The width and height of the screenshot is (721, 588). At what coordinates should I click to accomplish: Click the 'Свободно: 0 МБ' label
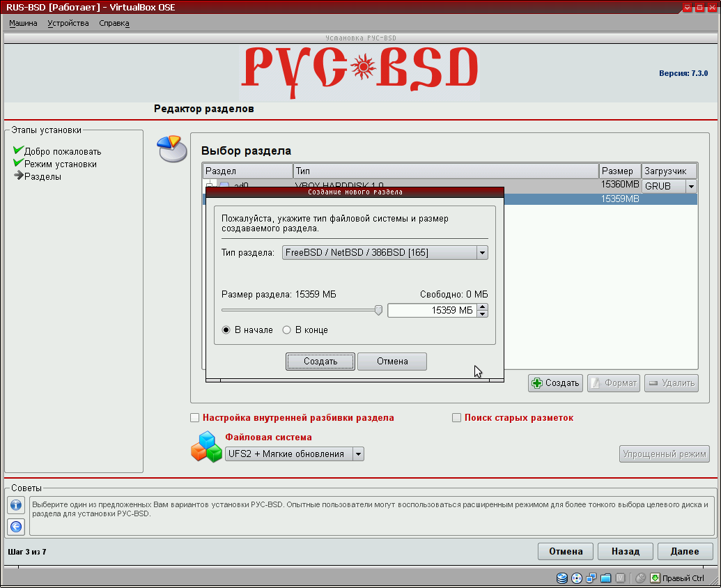tap(453, 294)
